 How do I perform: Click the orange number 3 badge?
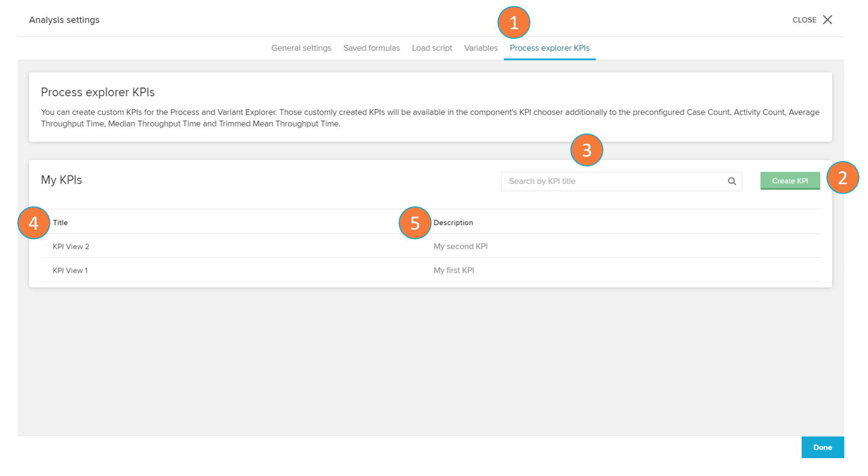point(587,150)
